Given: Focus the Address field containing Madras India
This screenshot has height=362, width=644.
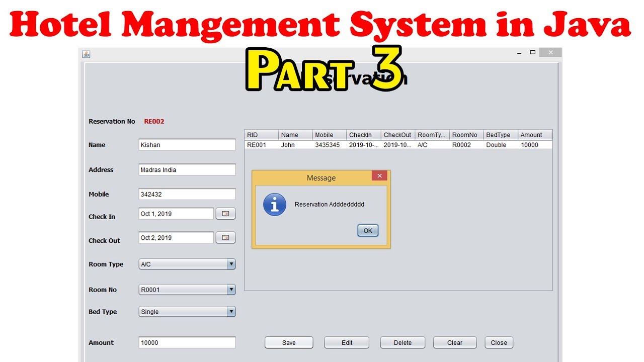Looking at the screenshot, I should pos(187,170).
